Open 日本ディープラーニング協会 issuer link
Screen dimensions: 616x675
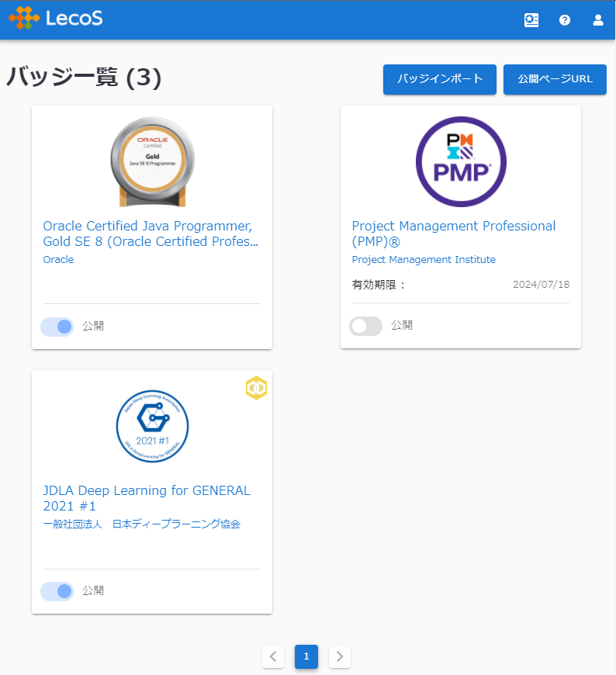click(x=142, y=524)
